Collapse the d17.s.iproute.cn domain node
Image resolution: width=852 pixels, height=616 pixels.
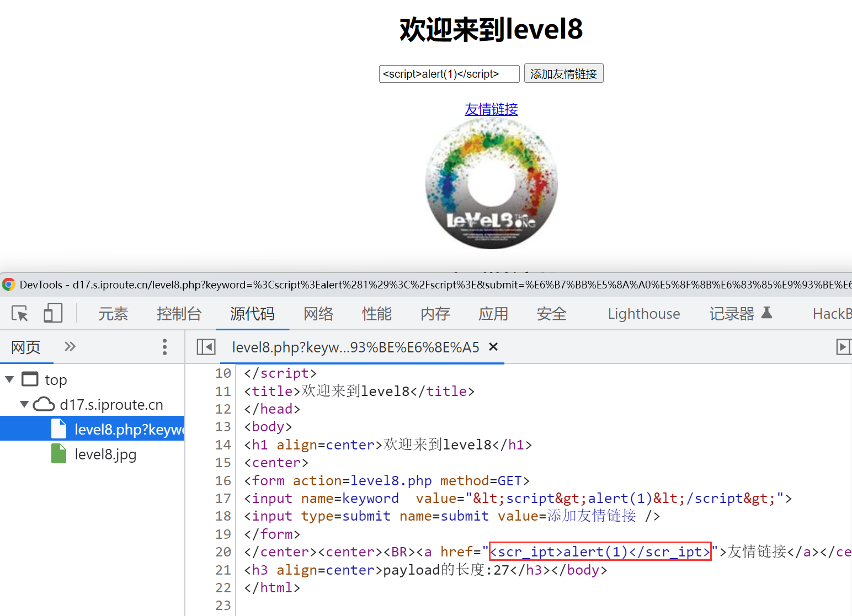click(x=24, y=404)
